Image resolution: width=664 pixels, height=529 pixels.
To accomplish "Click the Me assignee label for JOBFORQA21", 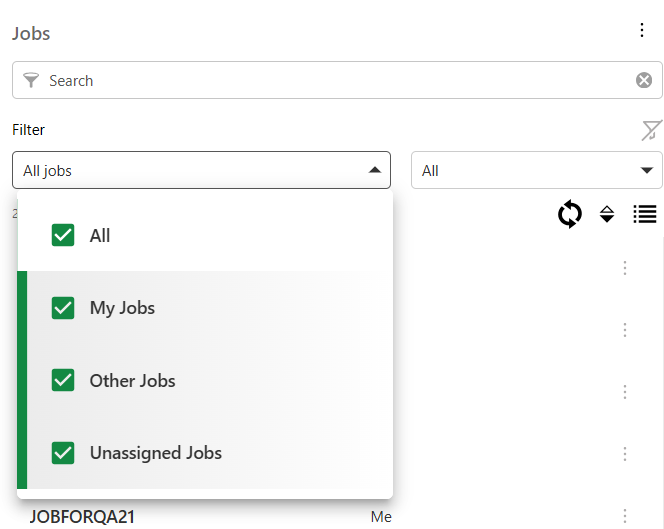I will (381, 517).
